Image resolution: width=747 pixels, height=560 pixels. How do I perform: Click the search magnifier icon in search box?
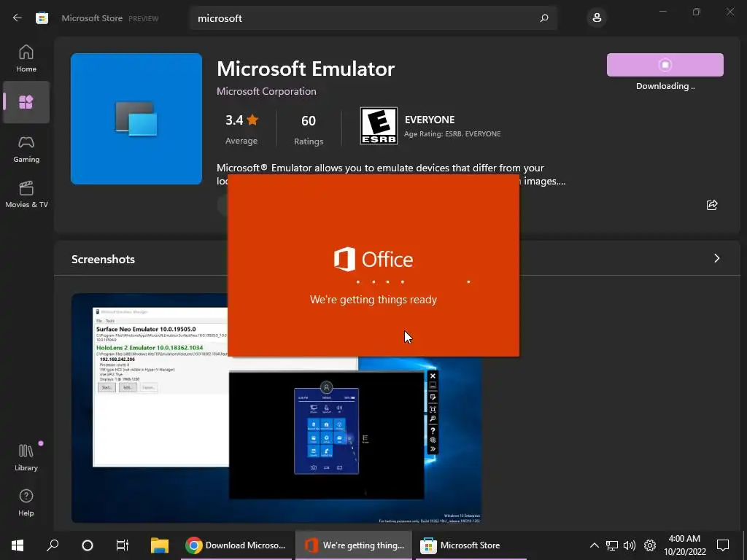(544, 18)
